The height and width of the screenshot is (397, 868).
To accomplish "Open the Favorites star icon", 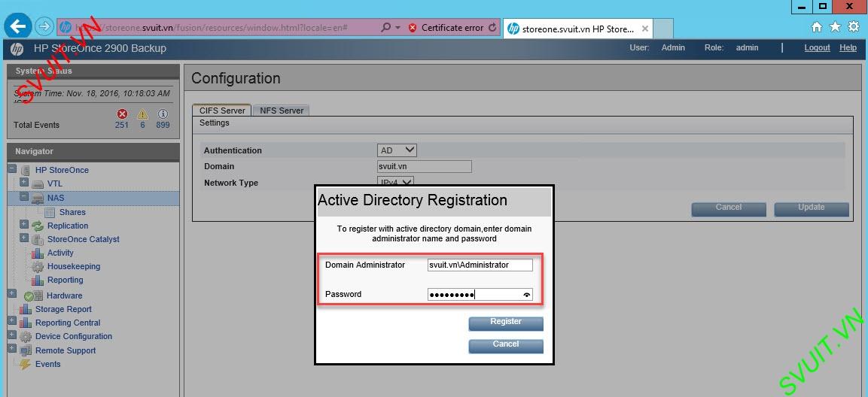I will coord(836,26).
